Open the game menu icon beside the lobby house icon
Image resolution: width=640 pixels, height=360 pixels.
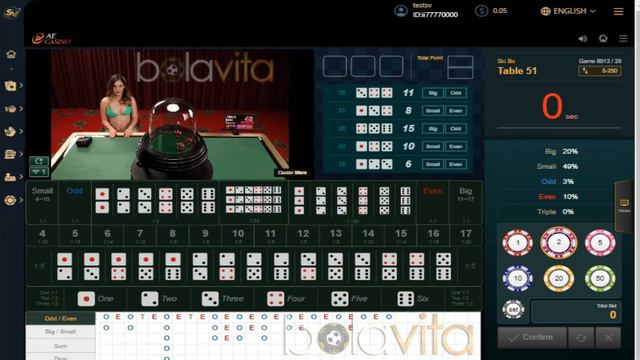(623, 38)
